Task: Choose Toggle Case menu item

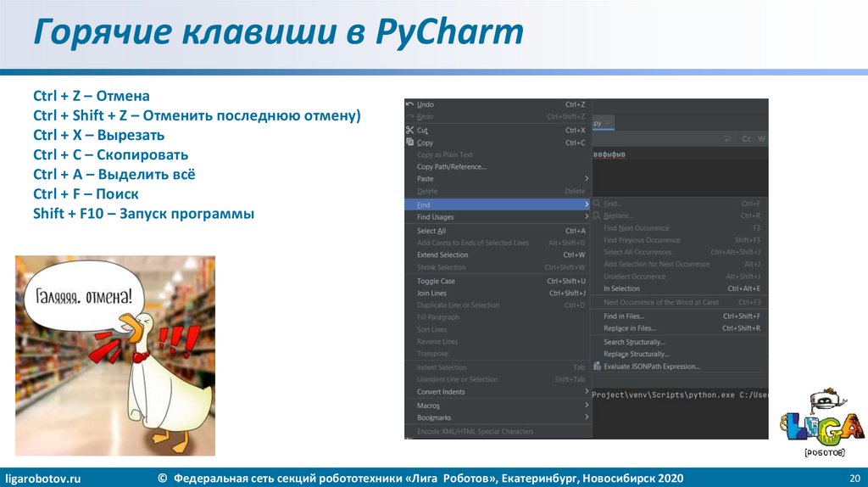Action: (x=498, y=281)
